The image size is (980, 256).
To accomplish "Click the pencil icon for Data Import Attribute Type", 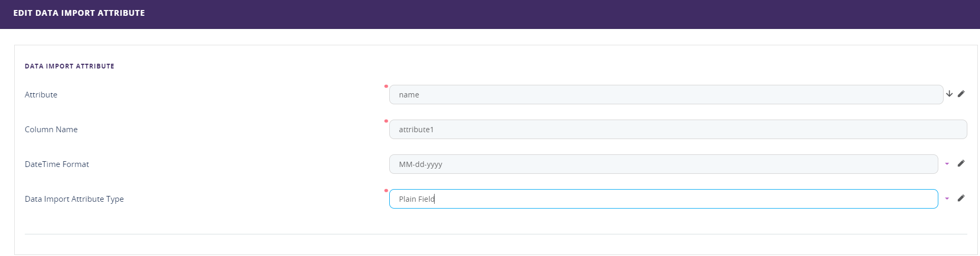I will (x=961, y=198).
